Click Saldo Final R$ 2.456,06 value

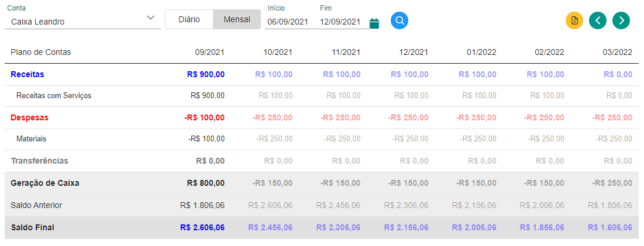point(270,227)
